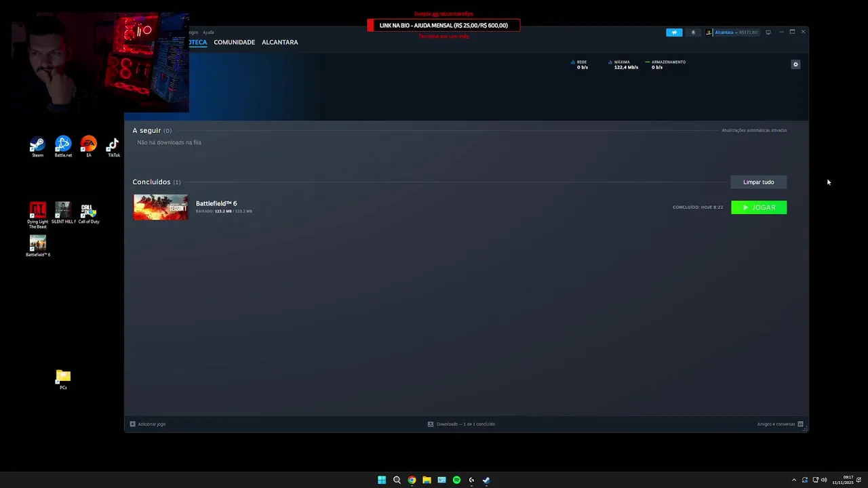Open the Windows Start menu
The height and width of the screenshot is (488, 868).
[x=382, y=480]
